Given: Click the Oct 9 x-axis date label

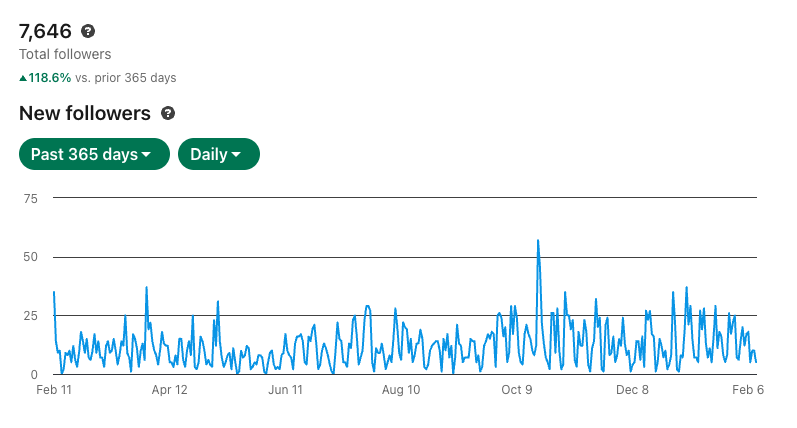Looking at the screenshot, I should [516, 390].
